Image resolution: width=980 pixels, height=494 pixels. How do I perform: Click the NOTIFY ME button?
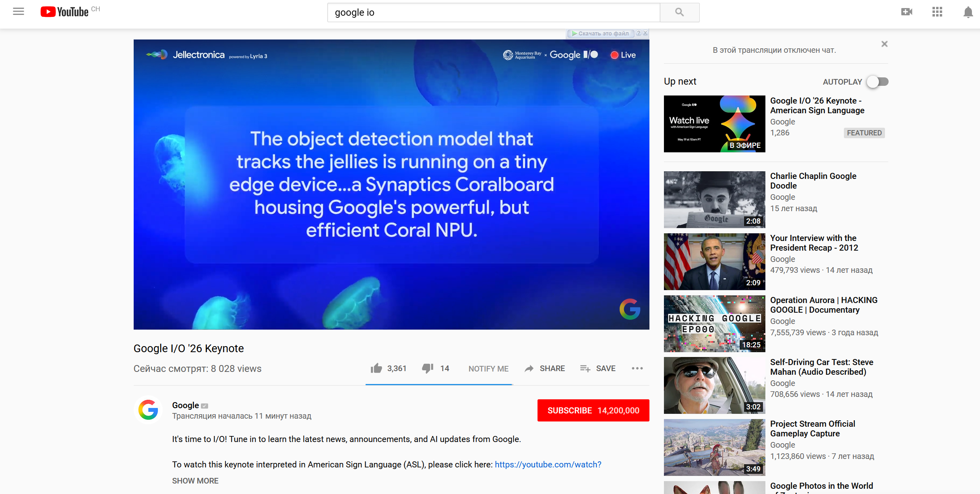pos(488,369)
